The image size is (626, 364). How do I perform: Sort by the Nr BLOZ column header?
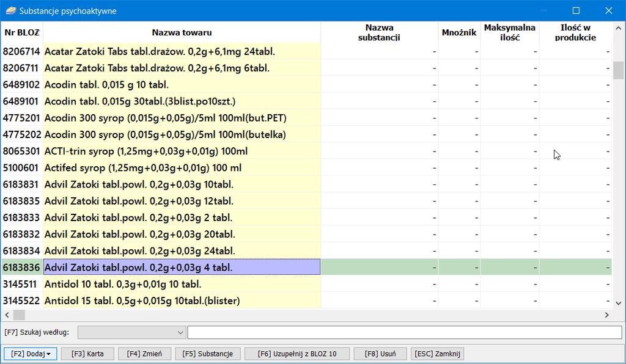tap(22, 33)
